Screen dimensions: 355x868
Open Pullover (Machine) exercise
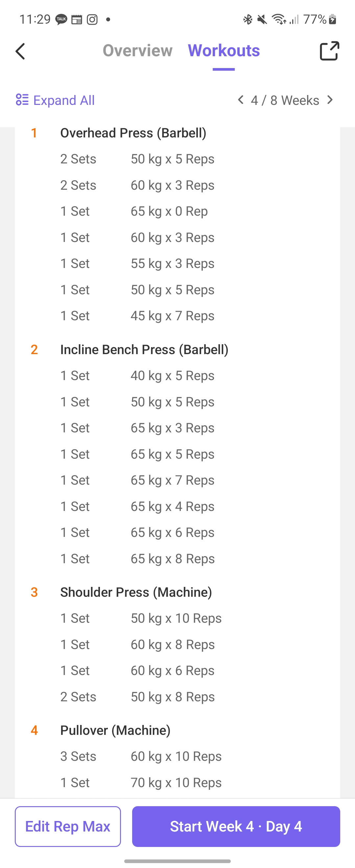click(115, 731)
